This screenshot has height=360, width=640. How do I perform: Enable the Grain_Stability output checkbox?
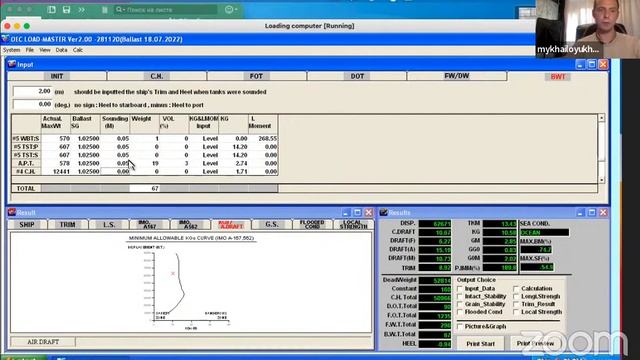pyautogui.click(x=460, y=304)
